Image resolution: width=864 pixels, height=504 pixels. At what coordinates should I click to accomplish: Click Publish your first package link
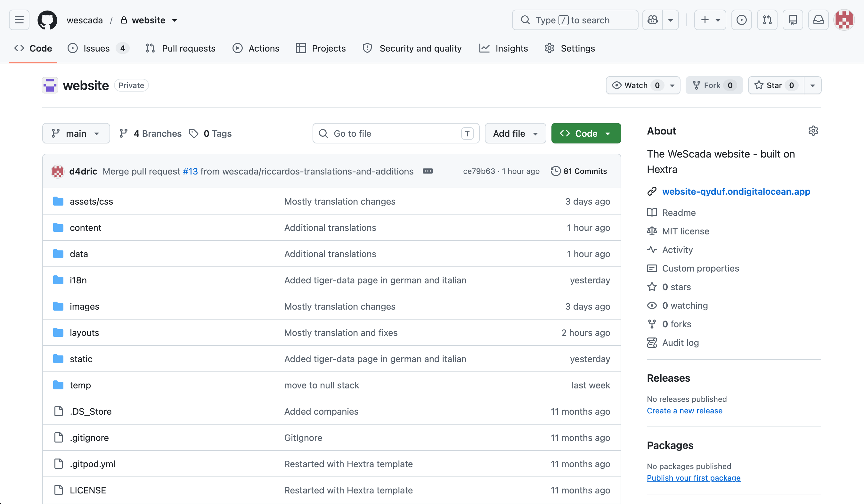click(694, 478)
